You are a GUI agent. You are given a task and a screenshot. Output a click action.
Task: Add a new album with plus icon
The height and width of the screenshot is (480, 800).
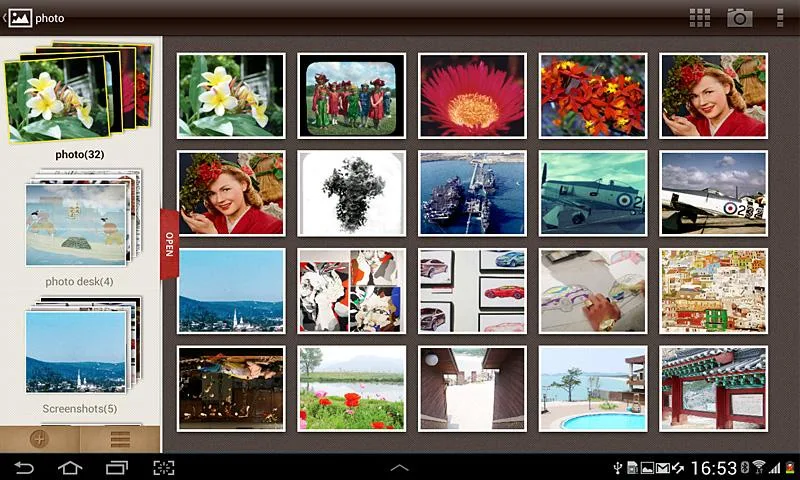point(39,439)
